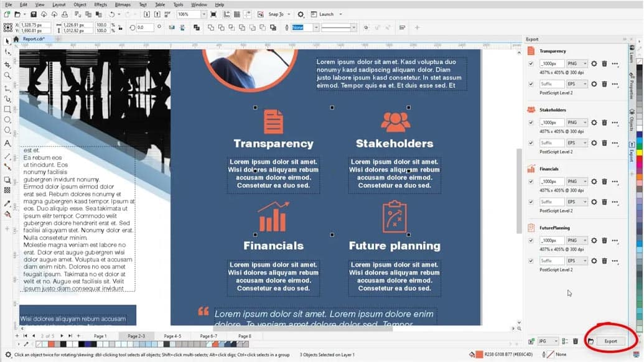Pick the yellow swatch in the color palette
Image resolution: width=644 pixels, height=362 pixels.
click(x=639, y=152)
